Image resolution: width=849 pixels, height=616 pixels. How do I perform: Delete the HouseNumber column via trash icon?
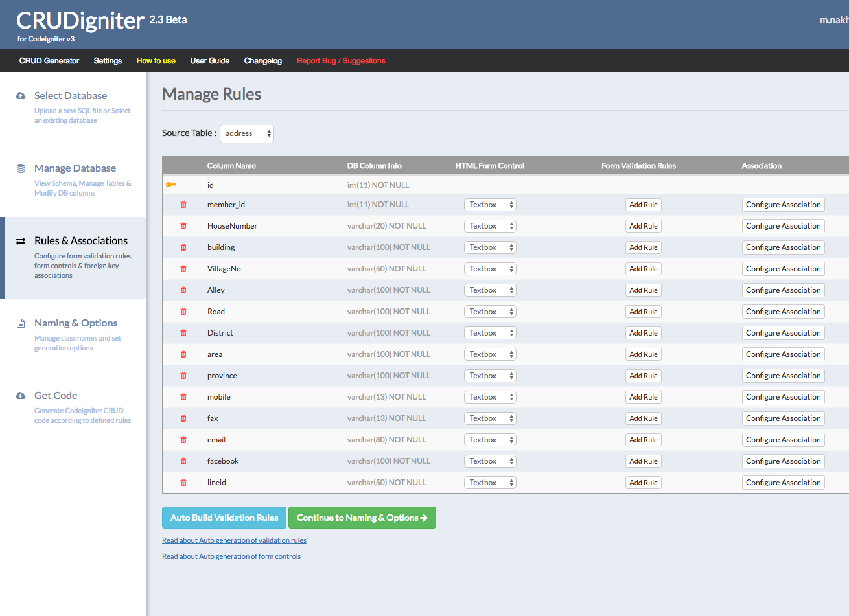tap(183, 226)
